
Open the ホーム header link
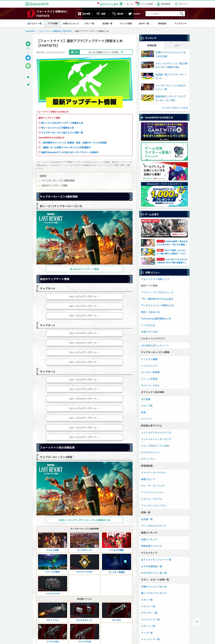click(x=130, y=4)
